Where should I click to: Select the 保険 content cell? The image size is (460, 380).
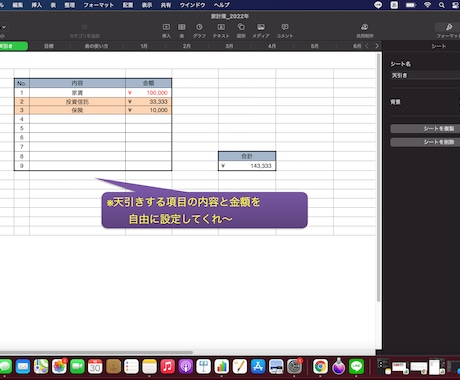pyautogui.click(x=77, y=110)
